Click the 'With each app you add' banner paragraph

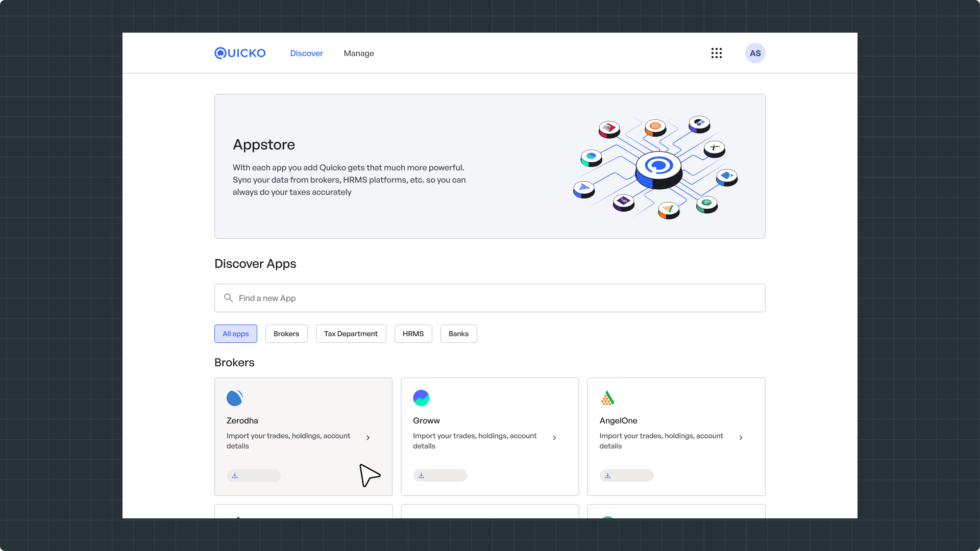point(349,180)
